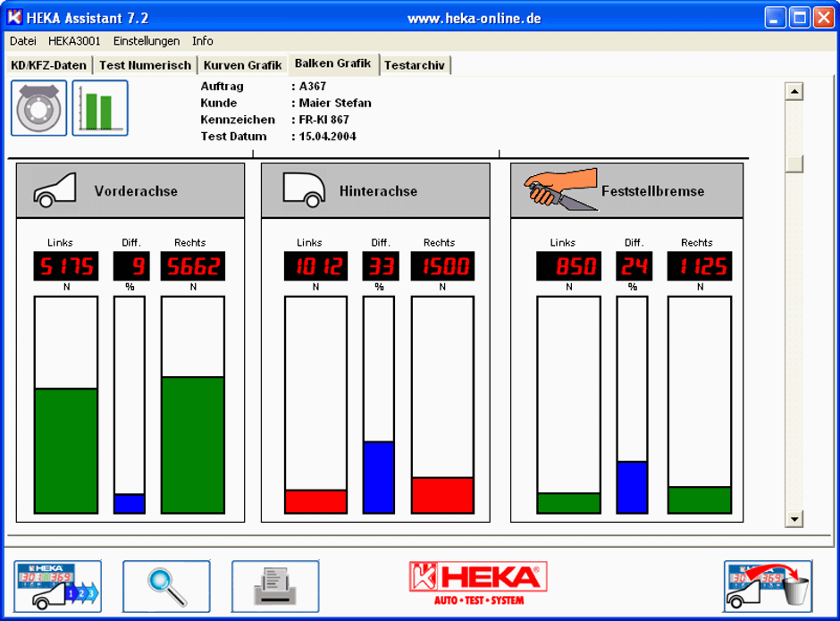
Task: Delete test data with trash bin icon
Action: [768, 586]
